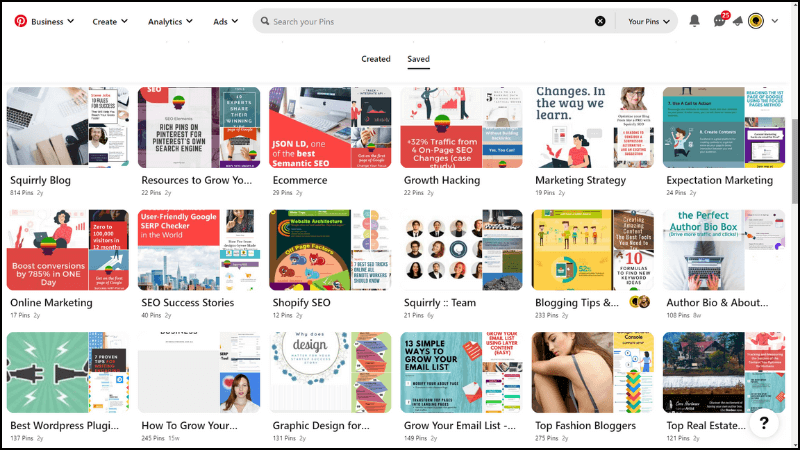Open the Top Fashion Bloggers board cover
This screenshot has height=450, width=800.
coord(592,372)
